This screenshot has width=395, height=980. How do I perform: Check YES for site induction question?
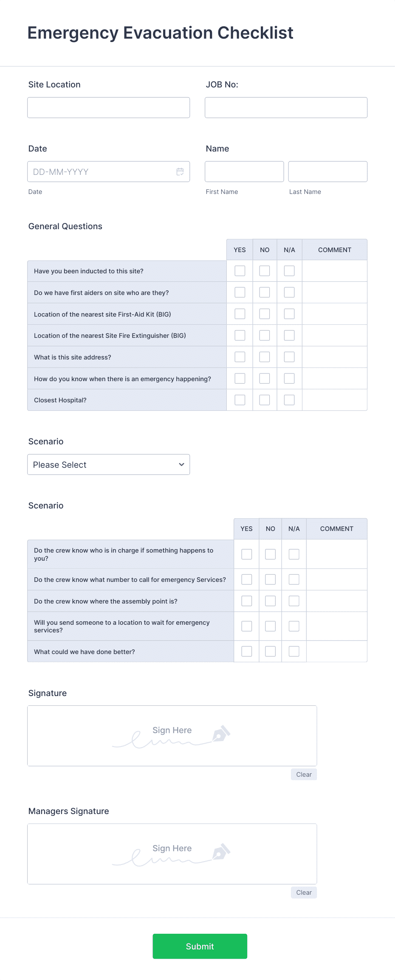tap(240, 270)
